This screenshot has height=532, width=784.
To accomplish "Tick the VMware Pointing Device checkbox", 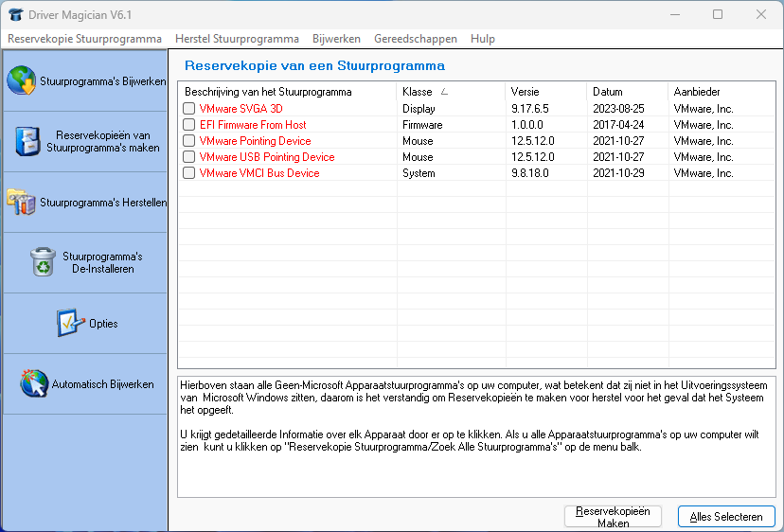I will pos(188,140).
